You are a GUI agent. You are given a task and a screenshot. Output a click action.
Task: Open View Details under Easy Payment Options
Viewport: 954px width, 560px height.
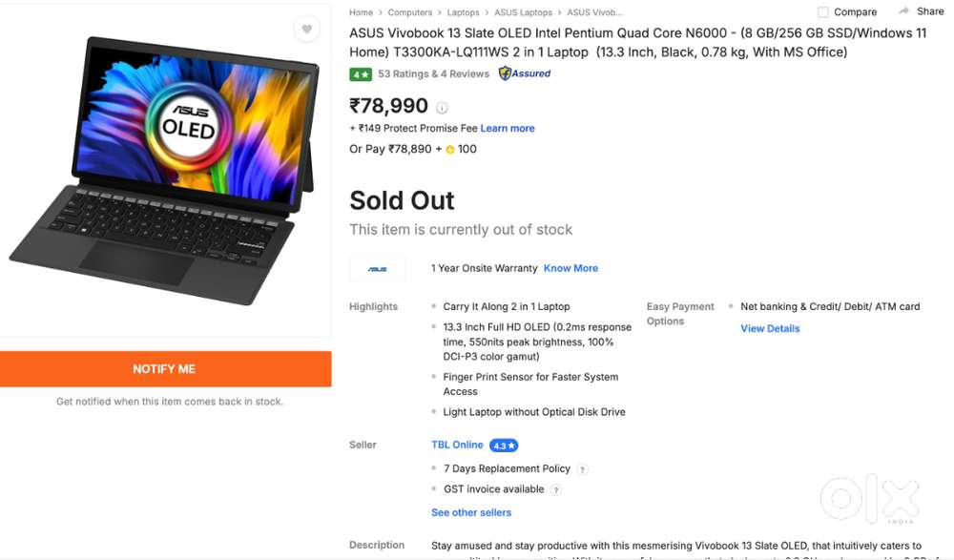[x=769, y=328]
